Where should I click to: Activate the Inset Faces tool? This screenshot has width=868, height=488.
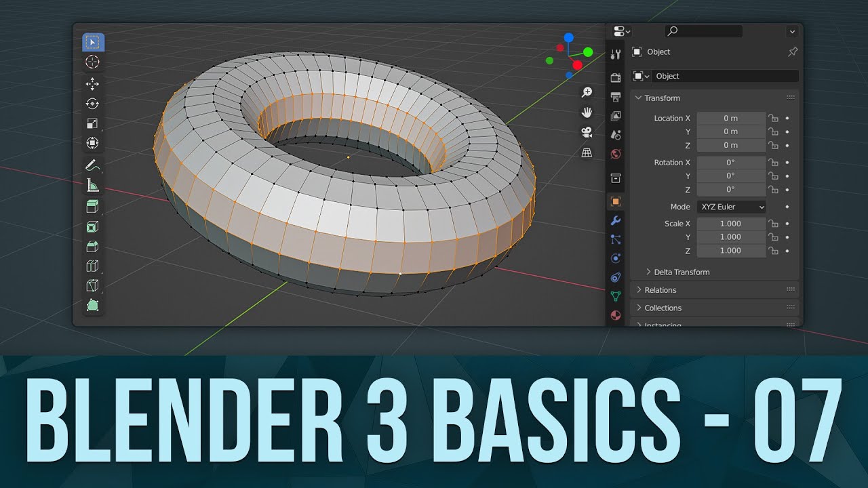[93, 226]
